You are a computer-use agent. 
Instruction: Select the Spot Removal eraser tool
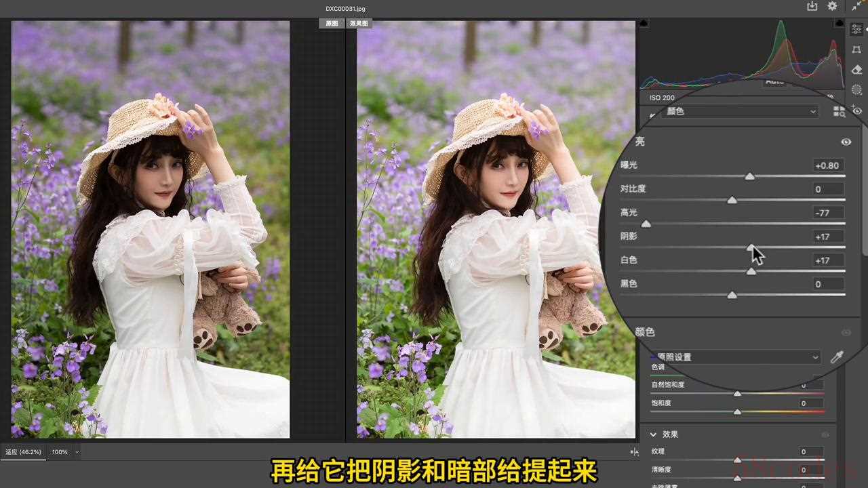click(856, 69)
